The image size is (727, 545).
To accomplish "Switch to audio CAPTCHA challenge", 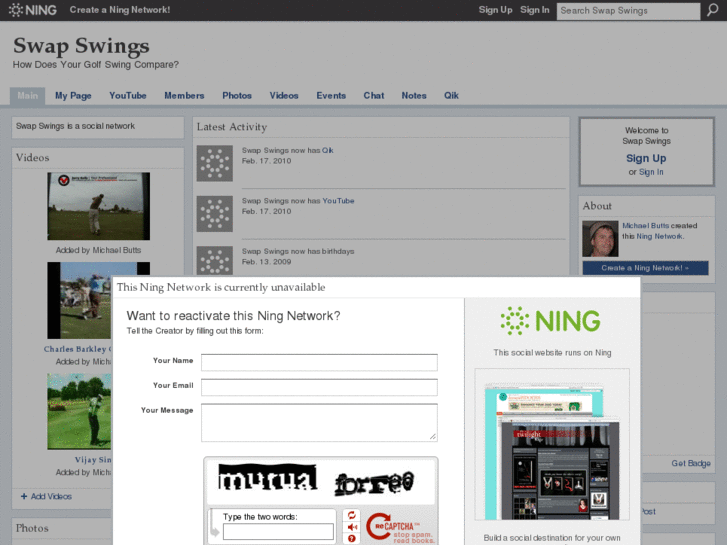I will 352,527.
